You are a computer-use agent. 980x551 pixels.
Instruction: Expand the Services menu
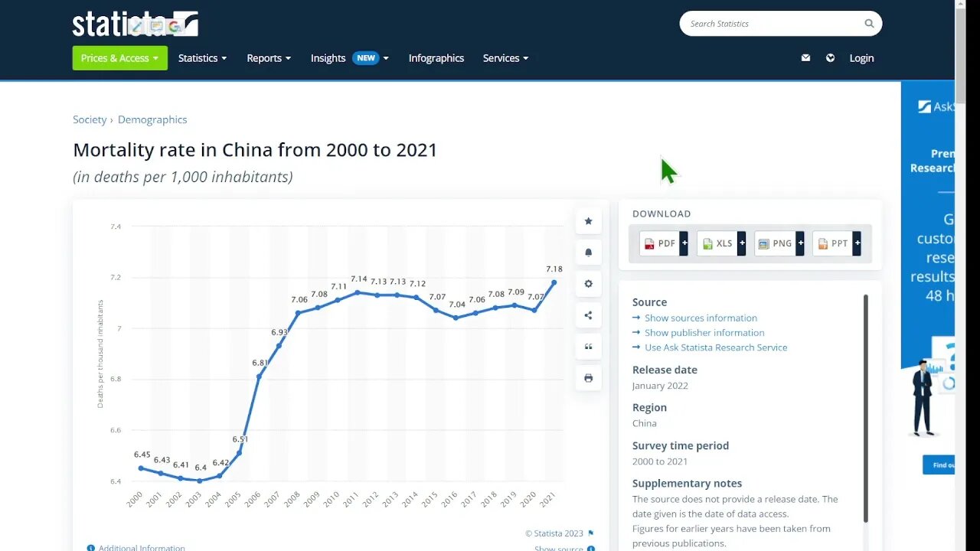tap(506, 58)
